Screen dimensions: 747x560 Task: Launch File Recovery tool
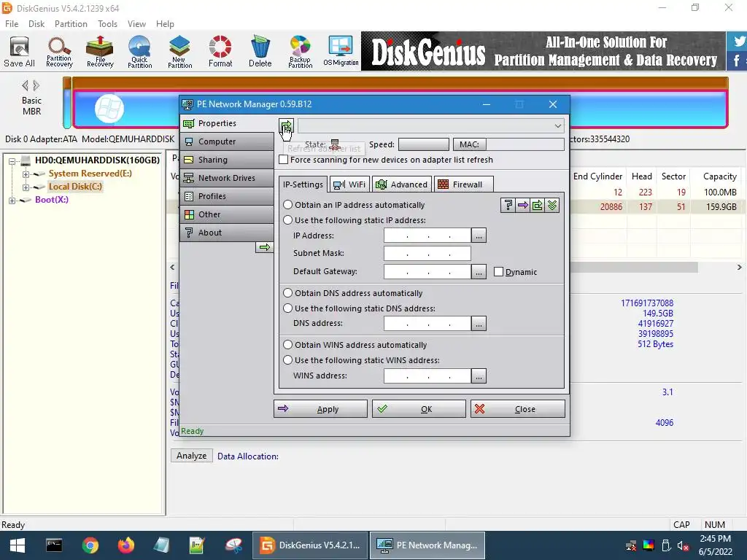100,52
